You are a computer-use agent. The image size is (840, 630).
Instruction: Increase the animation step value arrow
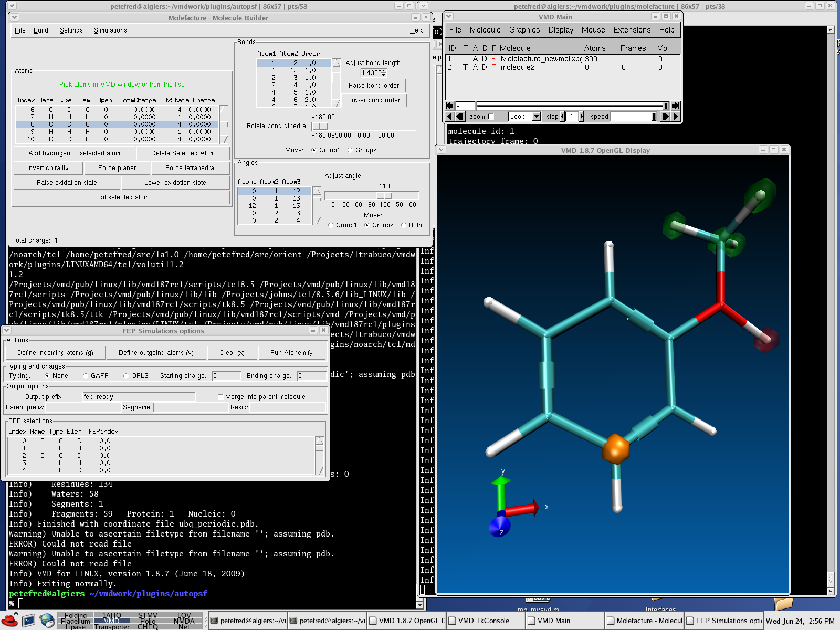click(581, 117)
